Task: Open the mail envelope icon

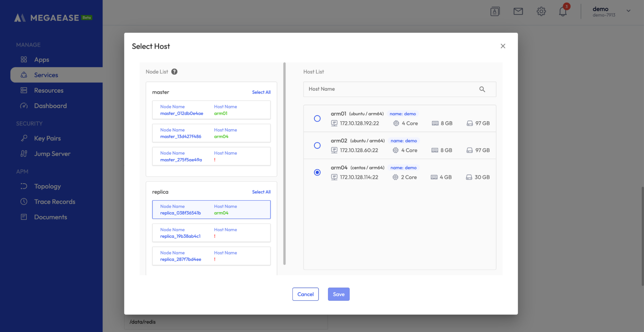Action: (x=518, y=11)
